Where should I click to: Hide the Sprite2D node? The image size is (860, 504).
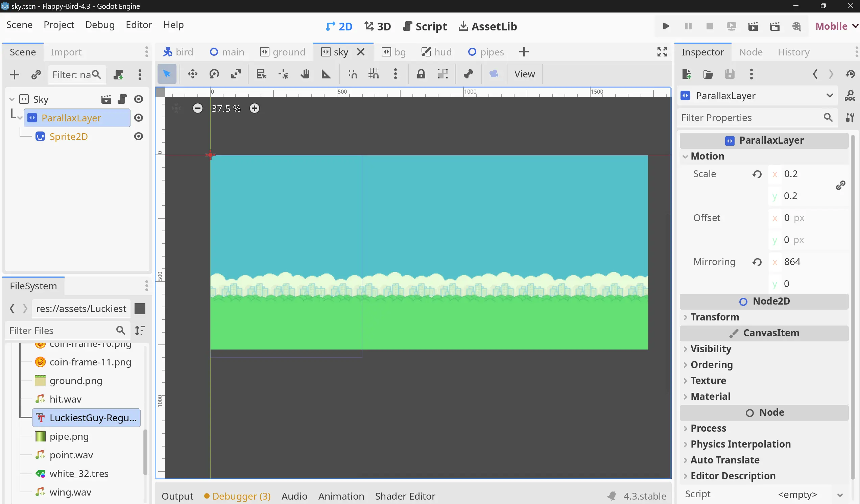[x=139, y=137]
